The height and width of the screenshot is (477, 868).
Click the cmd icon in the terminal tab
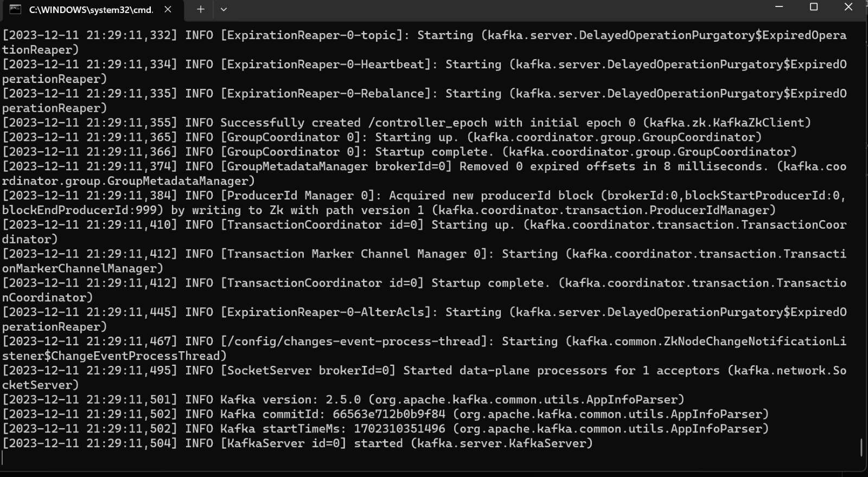click(x=15, y=9)
